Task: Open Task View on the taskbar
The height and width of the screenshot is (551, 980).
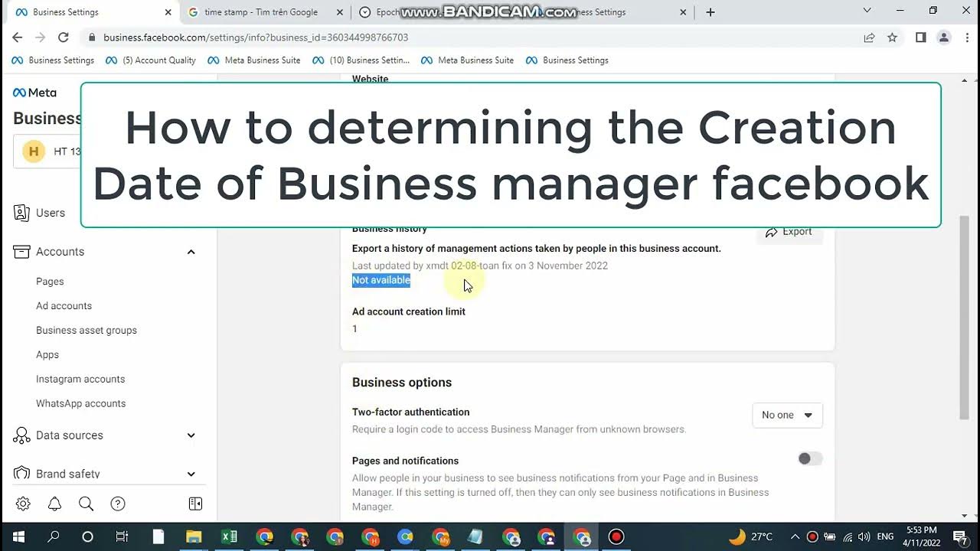Action: pos(122,536)
